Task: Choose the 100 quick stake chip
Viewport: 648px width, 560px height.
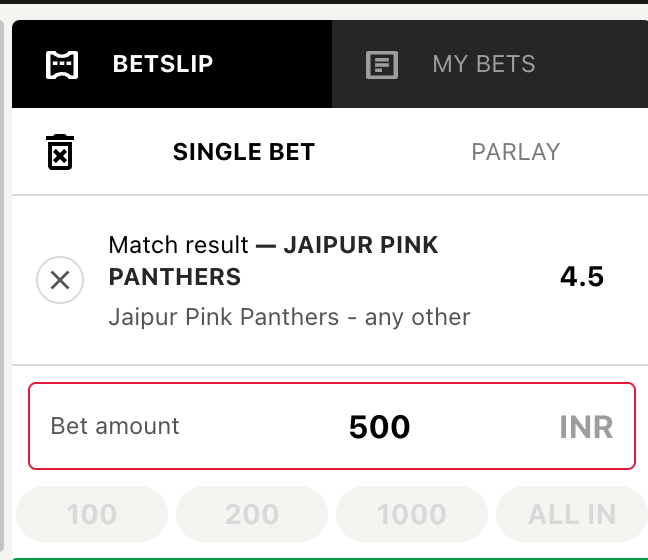Action: click(x=92, y=514)
